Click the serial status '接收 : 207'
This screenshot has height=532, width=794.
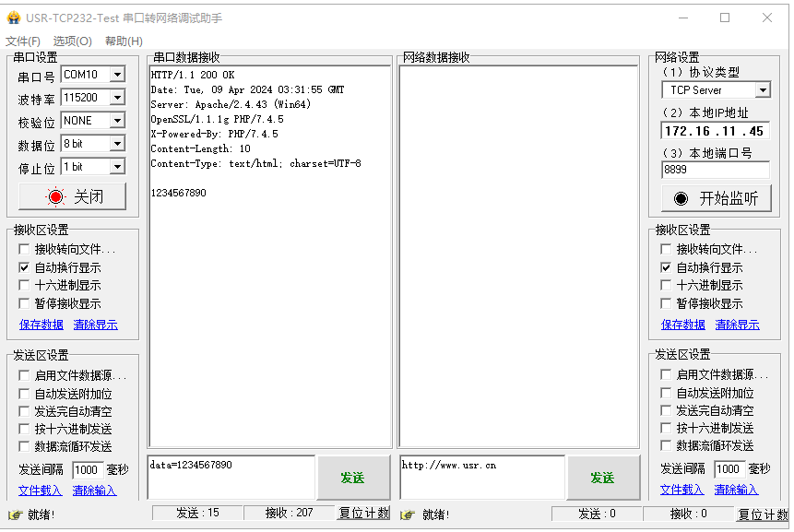pos(290,513)
